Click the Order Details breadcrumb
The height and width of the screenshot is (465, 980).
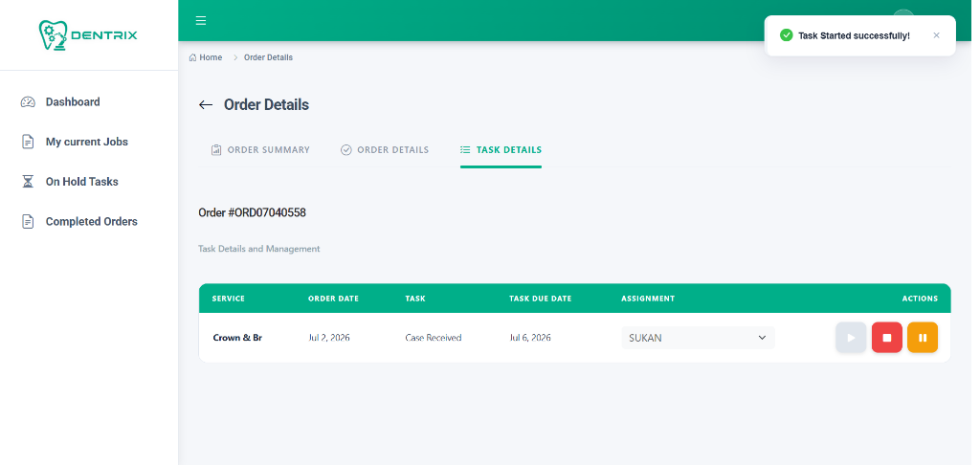(268, 57)
